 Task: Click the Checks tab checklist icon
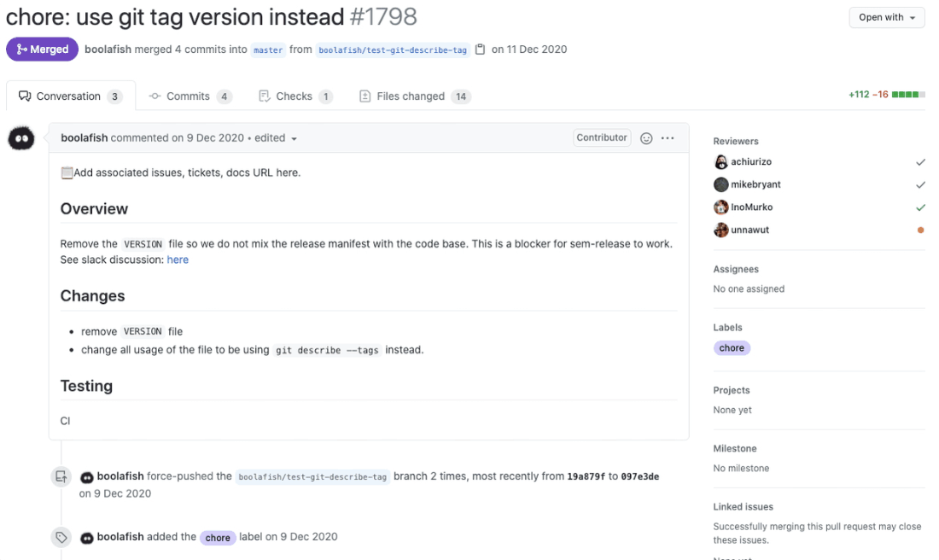click(264, 96)
